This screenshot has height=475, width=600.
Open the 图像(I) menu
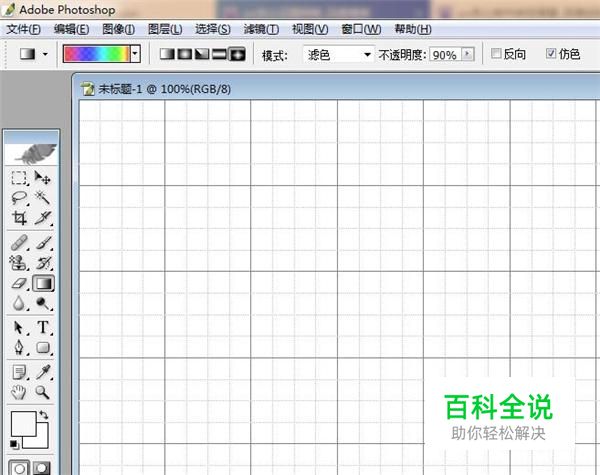[x=119, y=29]
